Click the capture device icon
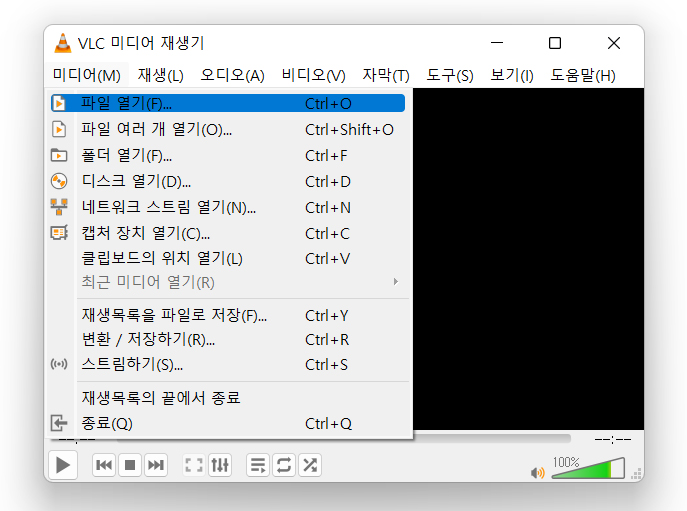The image size is (687, 511). [x=59, y=233]
